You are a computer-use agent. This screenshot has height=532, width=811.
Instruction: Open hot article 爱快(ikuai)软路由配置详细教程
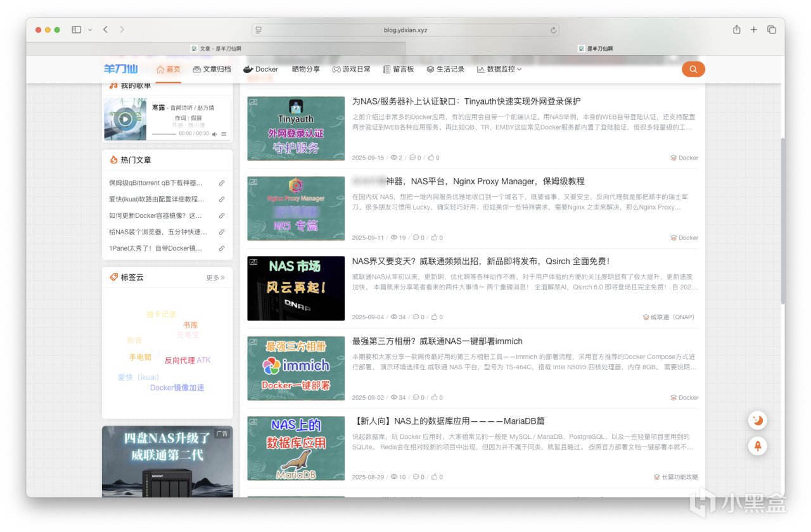pos(156,199)
